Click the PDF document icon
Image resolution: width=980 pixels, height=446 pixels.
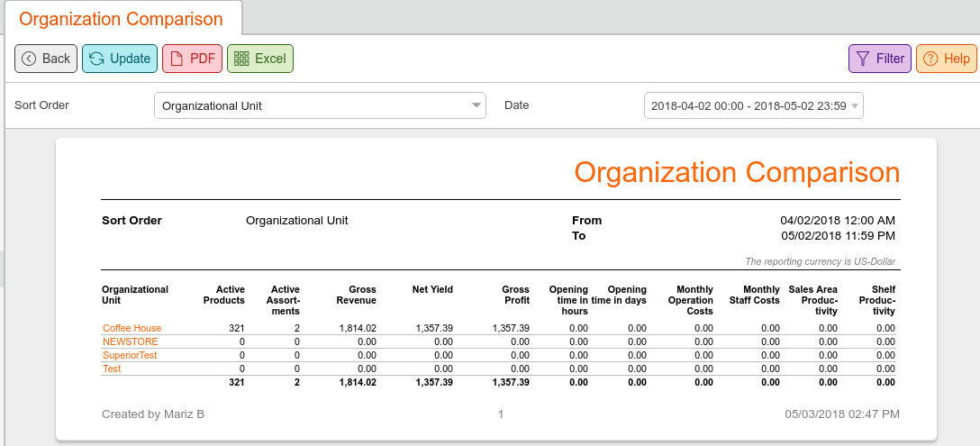click(x=177, y=59)
